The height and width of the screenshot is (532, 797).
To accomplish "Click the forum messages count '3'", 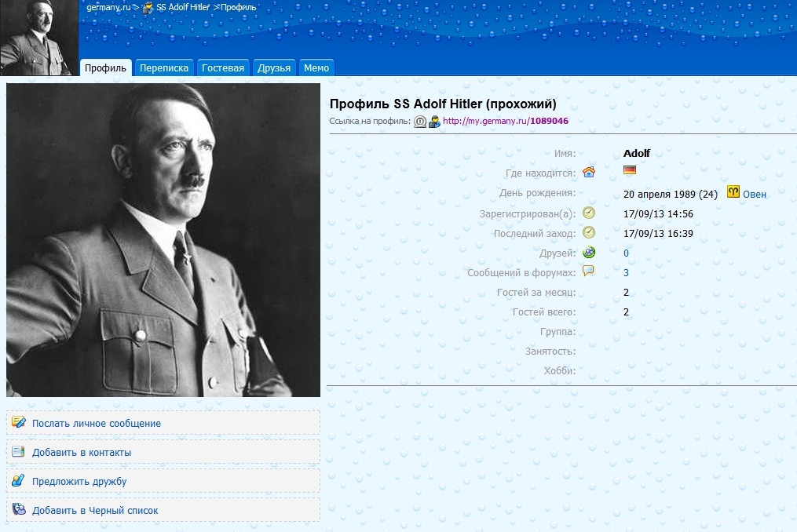I will coord(626,273).
